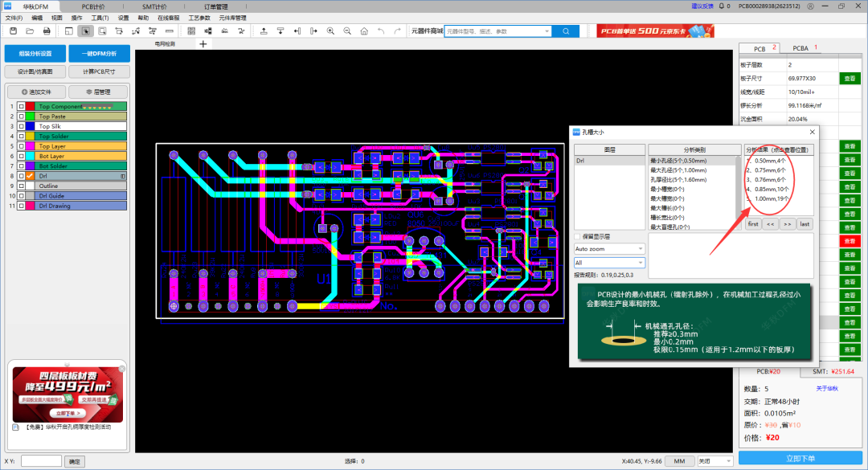Select the arrow pointer tool
Image resolution: width=868 pixels, height=470 pixels.
(x=86, y=31)
